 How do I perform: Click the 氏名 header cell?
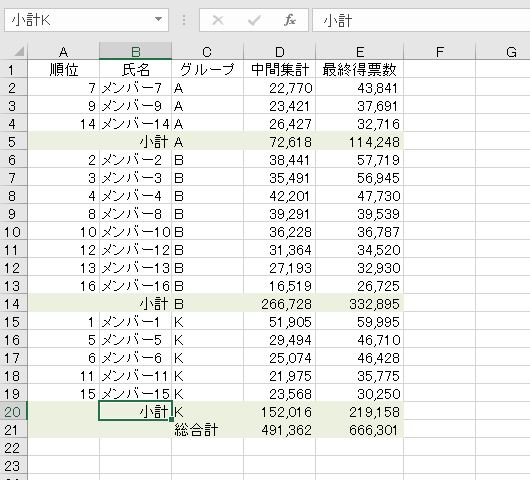pyautogui.click(x=136, y=70)
